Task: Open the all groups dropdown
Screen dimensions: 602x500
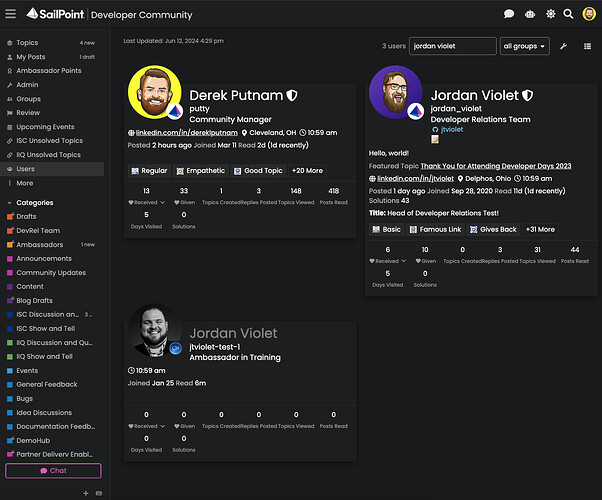Action: pos(524,46)
